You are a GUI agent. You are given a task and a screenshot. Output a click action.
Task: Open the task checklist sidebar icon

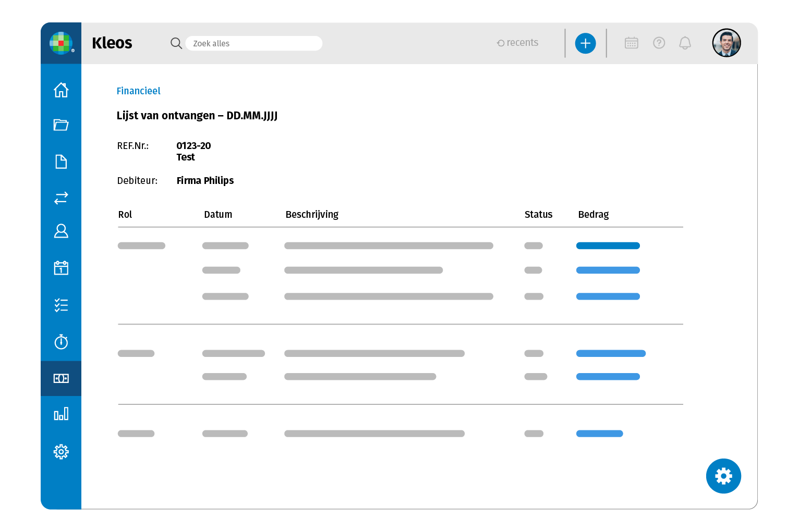61,305
